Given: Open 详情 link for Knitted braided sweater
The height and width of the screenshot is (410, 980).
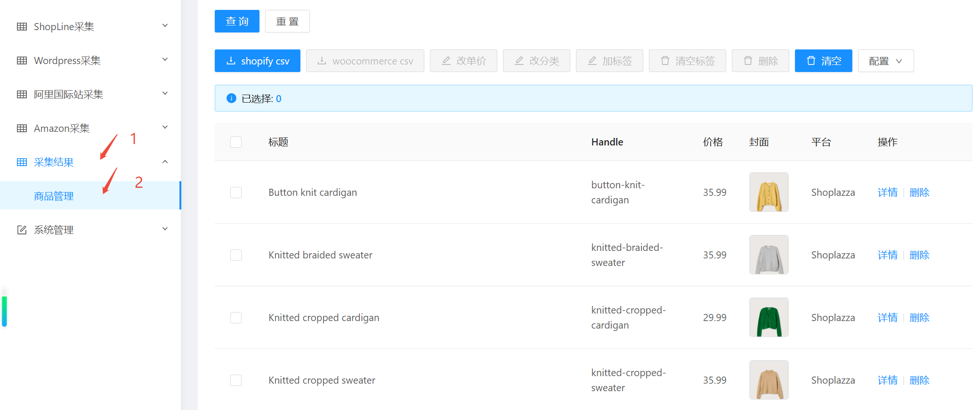Looking at the screenshot, I should pos(887,255).
